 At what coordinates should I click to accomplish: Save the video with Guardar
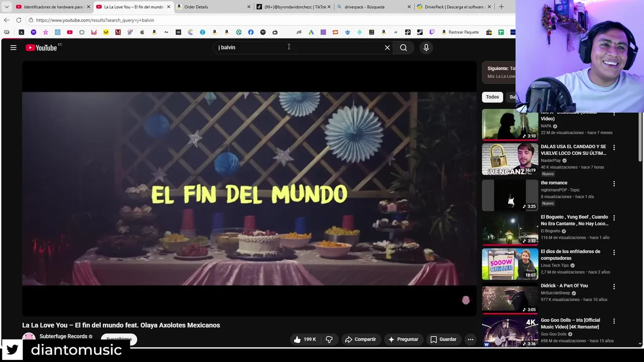pos(443,339)
